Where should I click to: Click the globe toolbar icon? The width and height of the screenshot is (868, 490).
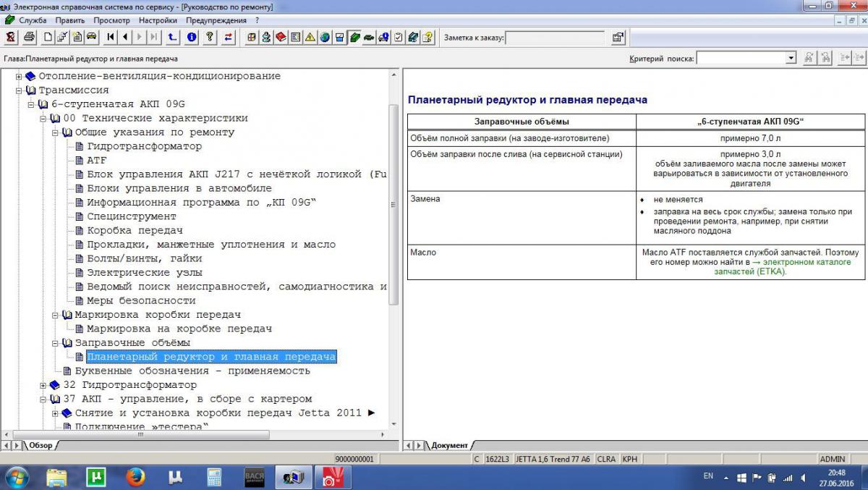pos(325,37)
